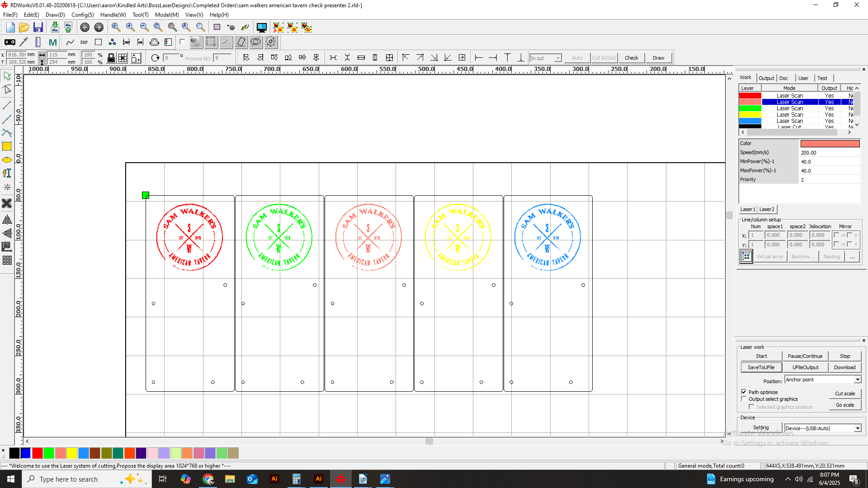Click the Start laser work button
The height and width of the screenshot is (488, 868).
pos(761,356)
